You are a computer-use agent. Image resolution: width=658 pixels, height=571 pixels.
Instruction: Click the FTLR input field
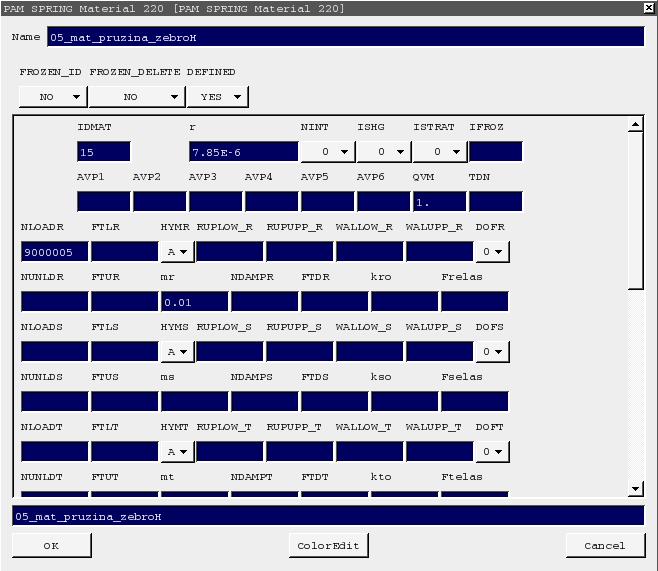pos(125,252)
